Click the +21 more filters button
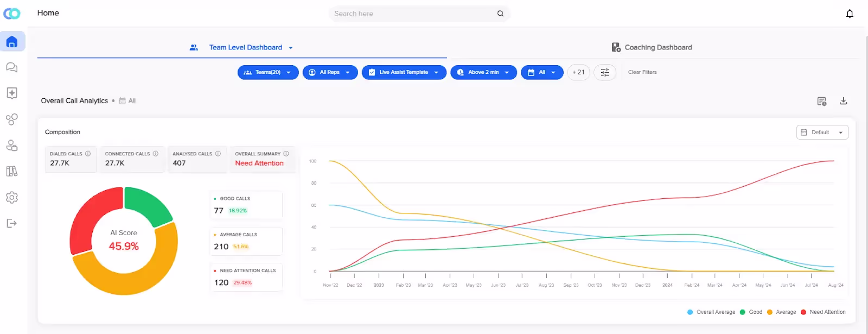 [578, 72]
